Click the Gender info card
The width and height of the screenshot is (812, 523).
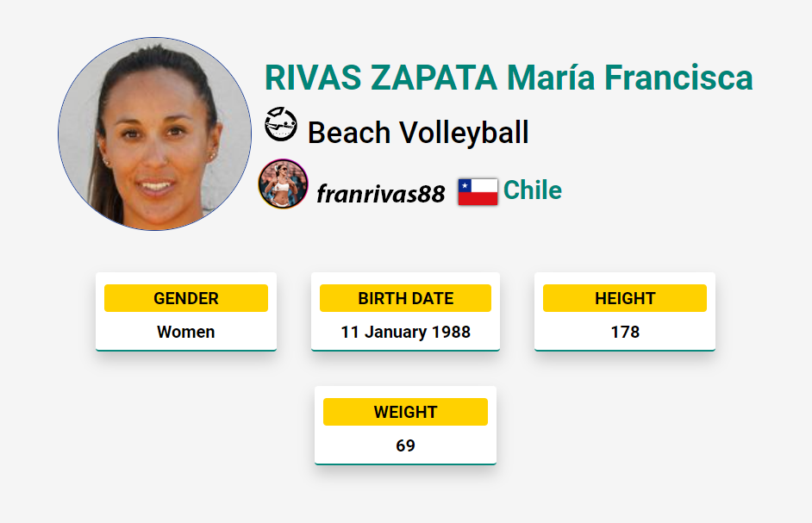186,312
